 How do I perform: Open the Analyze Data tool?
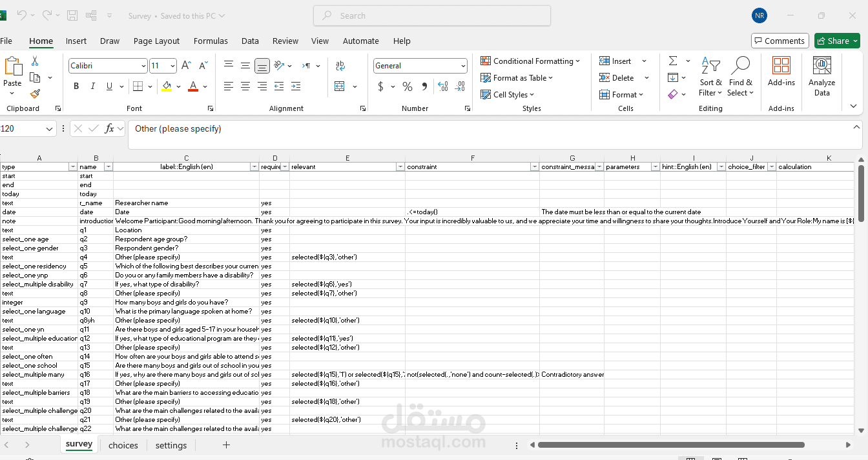point(821,77)
